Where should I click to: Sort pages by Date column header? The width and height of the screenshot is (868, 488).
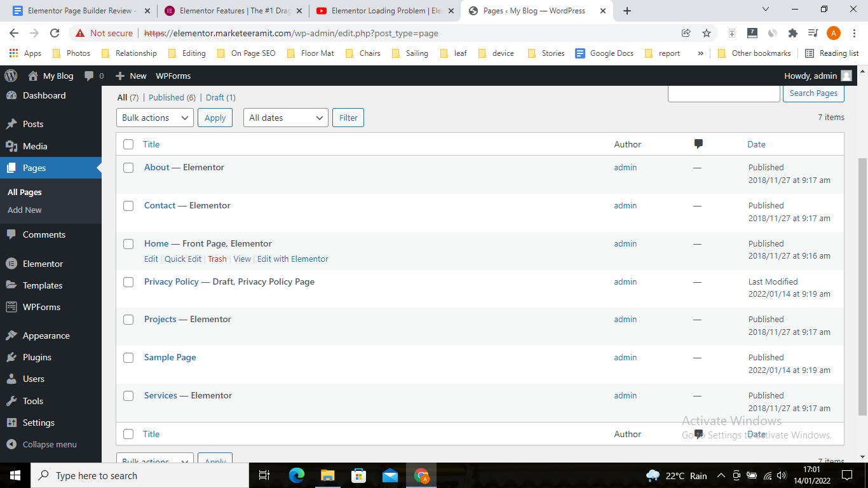point(756,144)
